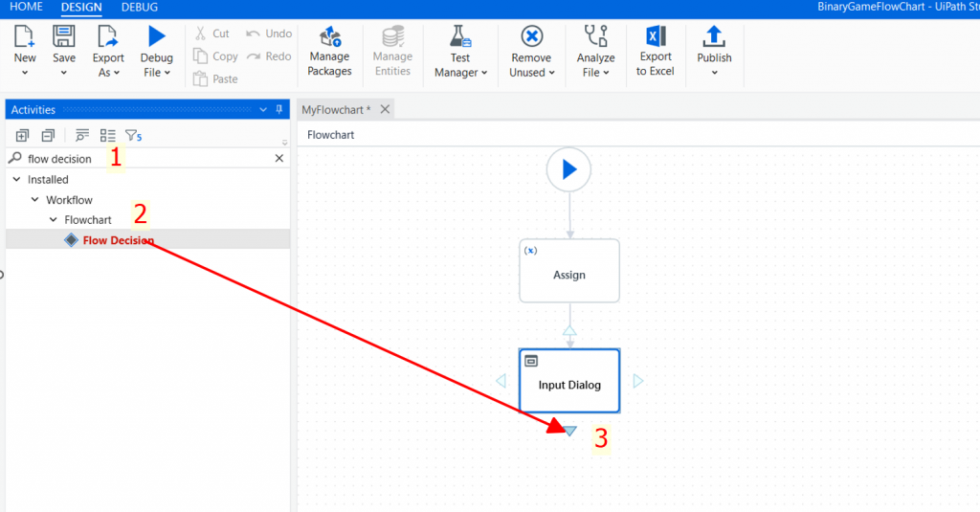Open the Activities filter funnel icon
This screenshot has height=512, width=980.
click(133, 135)
